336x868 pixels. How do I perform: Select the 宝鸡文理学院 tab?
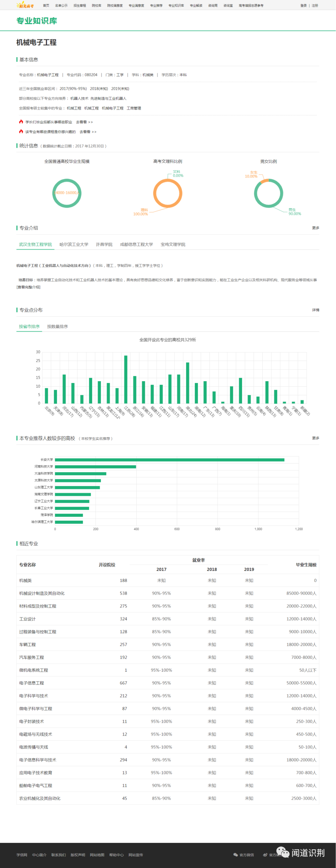click(173, 244)
